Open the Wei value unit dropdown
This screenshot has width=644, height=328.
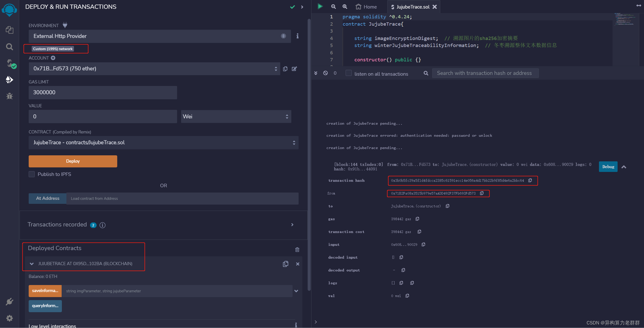click(236, 116)
